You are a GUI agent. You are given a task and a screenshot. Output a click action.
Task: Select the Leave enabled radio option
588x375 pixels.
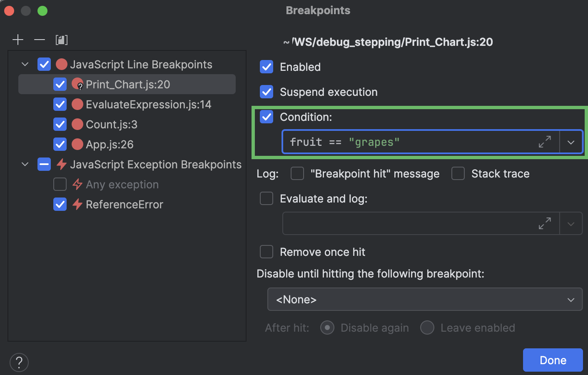click(427, 328)
